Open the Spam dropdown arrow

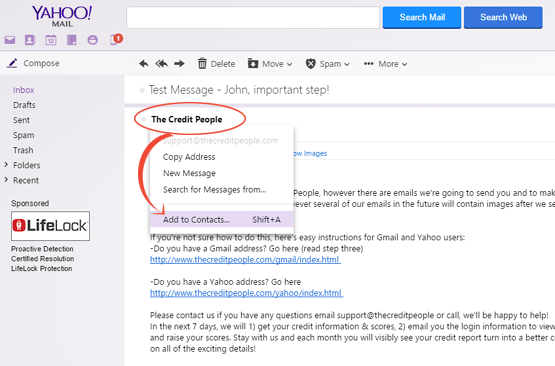pyautogui.click(x=347, y=64)
